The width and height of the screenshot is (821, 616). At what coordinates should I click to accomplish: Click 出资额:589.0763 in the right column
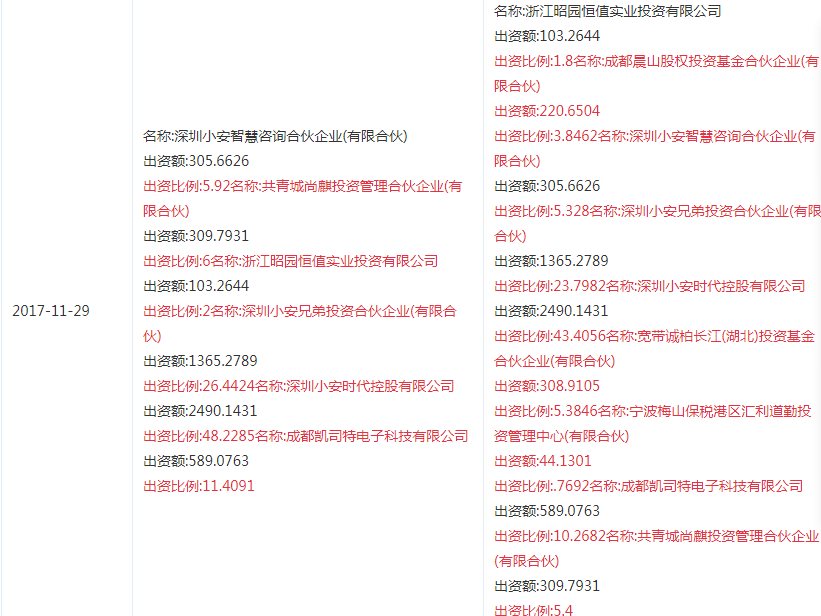click(547, 511)
